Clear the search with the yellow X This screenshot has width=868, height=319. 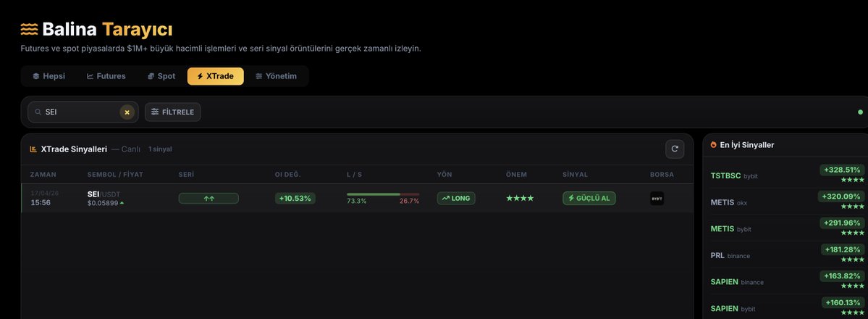127,112
